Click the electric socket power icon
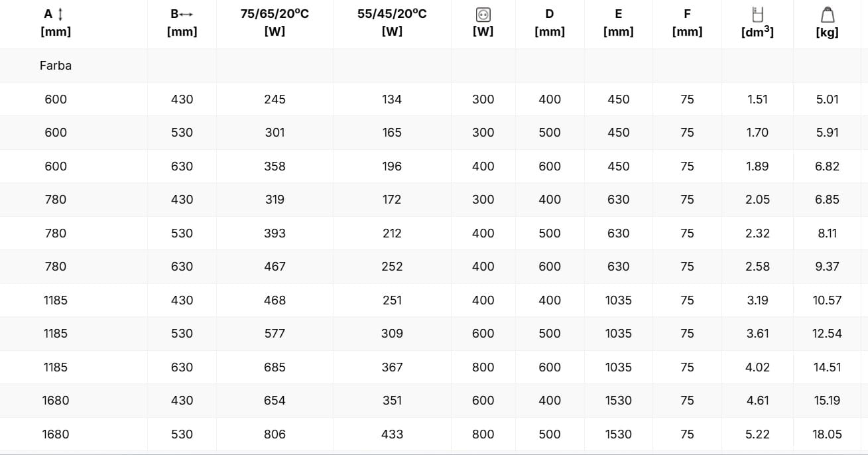Image resolution: width=868 pixels, height=455 pixels. (x=483, y=14)
